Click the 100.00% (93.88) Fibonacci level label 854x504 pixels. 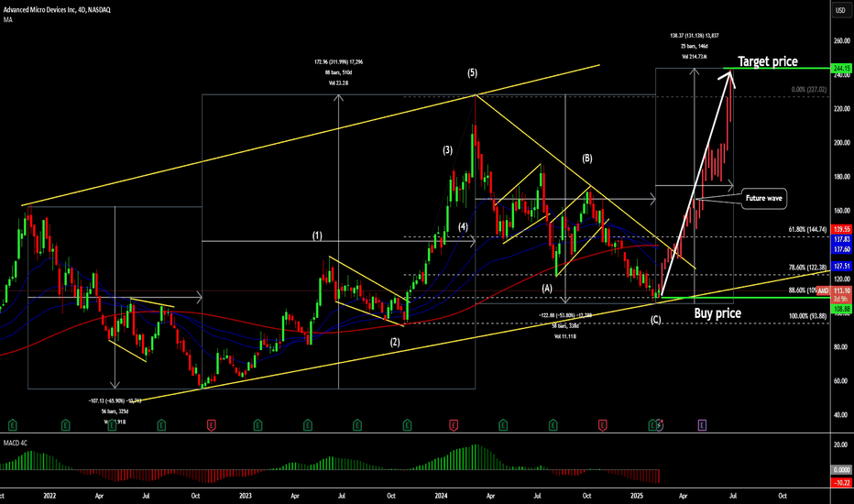tap(807, 316)
